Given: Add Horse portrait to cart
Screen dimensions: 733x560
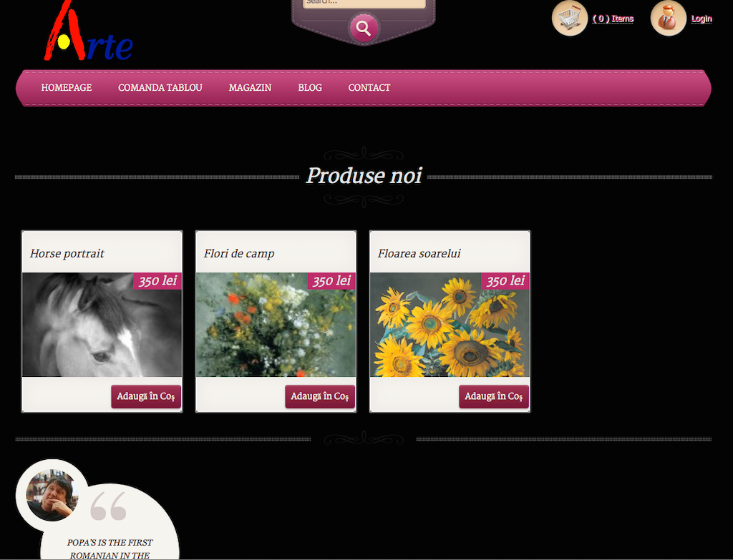Looking at the screenshot, I should (x=146, y=396).
